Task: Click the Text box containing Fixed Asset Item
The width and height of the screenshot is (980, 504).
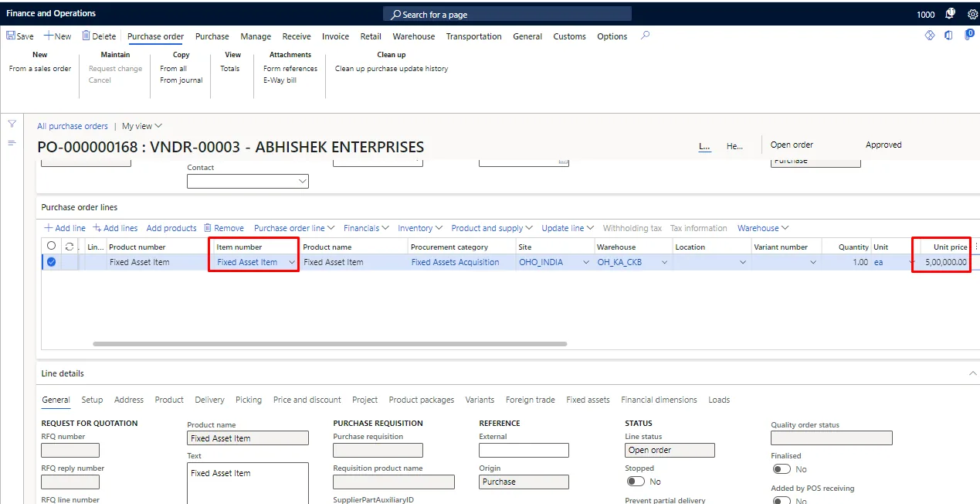Action: point(248,483)
